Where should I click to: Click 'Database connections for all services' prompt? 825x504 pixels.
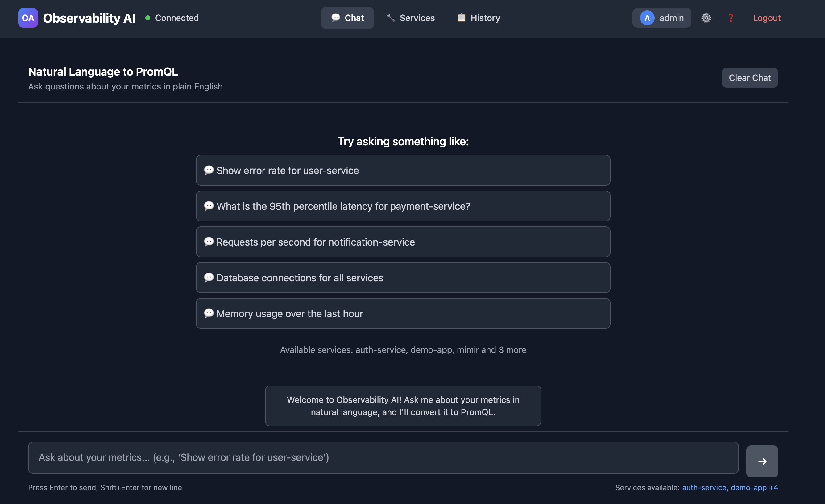(x=403, y=278)
